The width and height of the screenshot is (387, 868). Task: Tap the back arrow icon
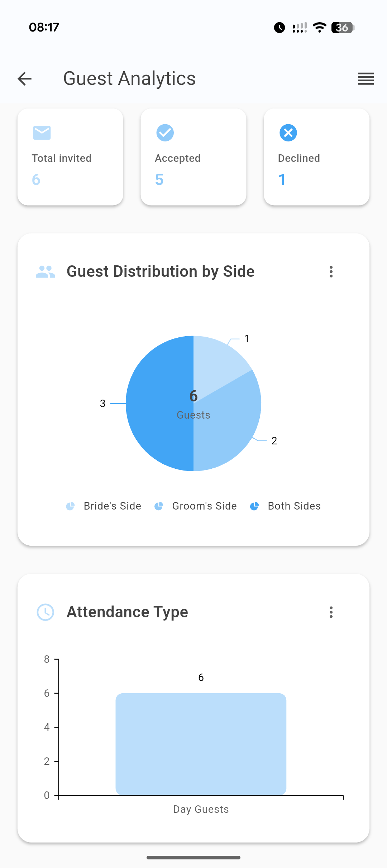(x=25, y=79)
